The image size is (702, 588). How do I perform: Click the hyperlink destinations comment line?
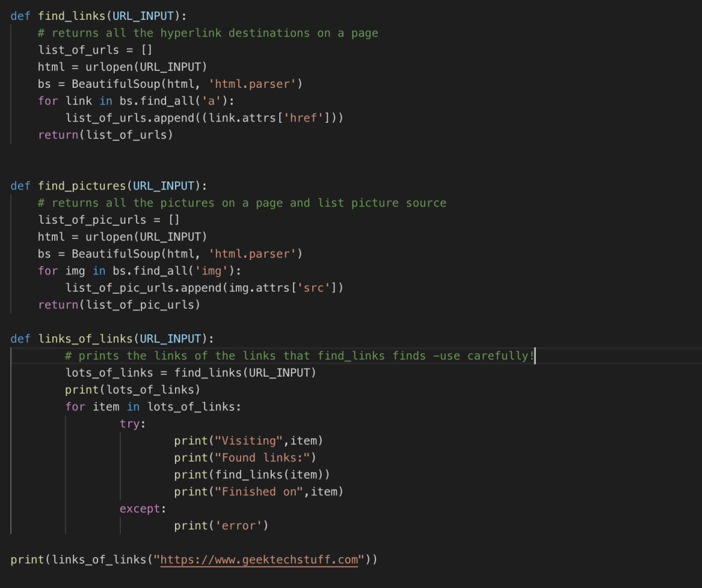[206, 32]
